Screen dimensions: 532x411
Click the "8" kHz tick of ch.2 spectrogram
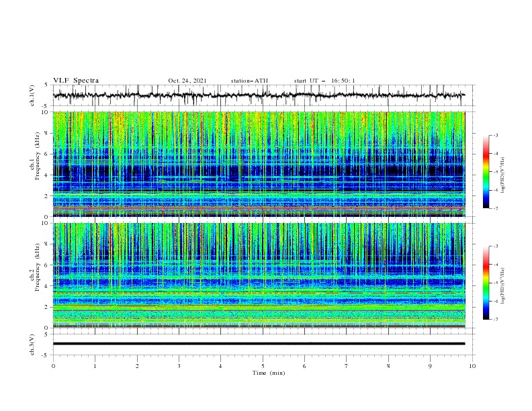[48, 244]
